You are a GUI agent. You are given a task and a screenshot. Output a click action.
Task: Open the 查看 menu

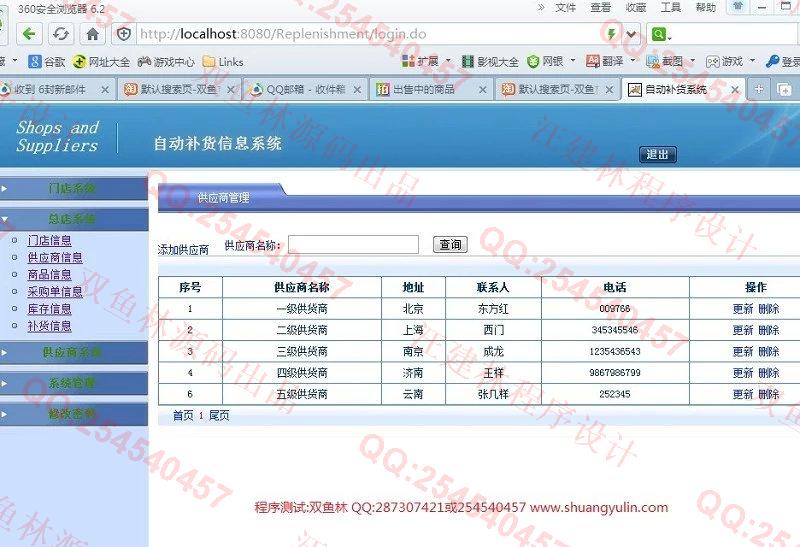point(601,7)
